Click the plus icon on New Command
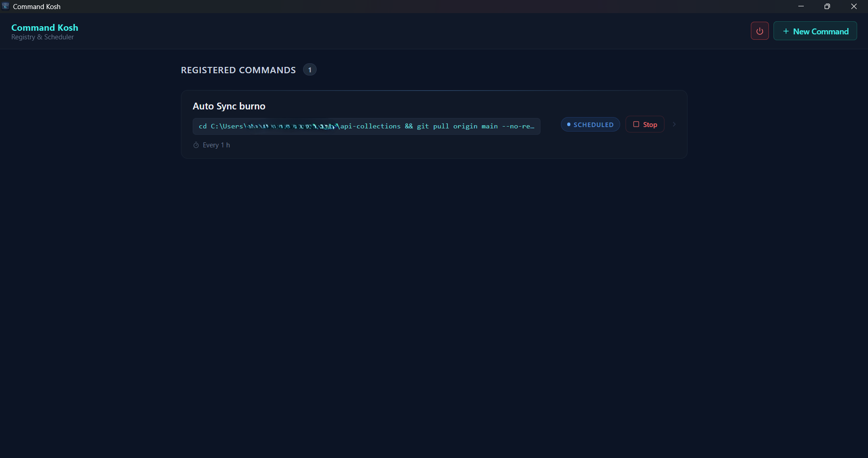Screen dimensions: 868x458 pos(785,31)
